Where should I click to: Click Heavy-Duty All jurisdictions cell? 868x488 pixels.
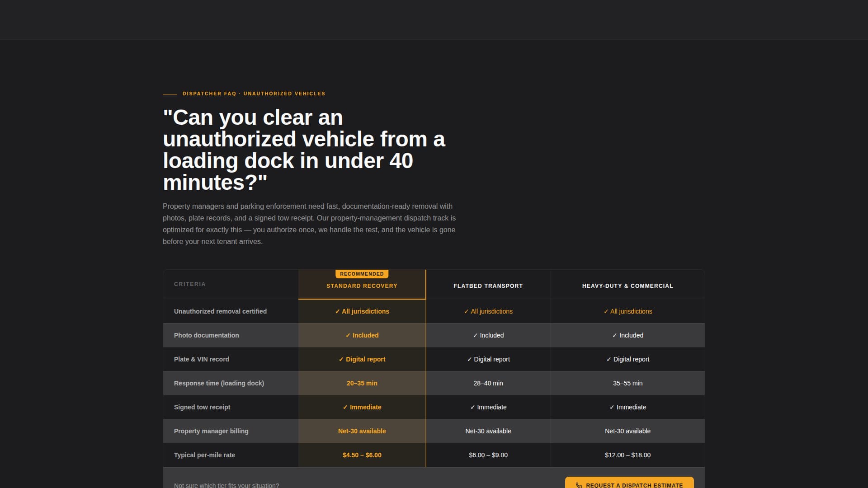coord(627,311)
